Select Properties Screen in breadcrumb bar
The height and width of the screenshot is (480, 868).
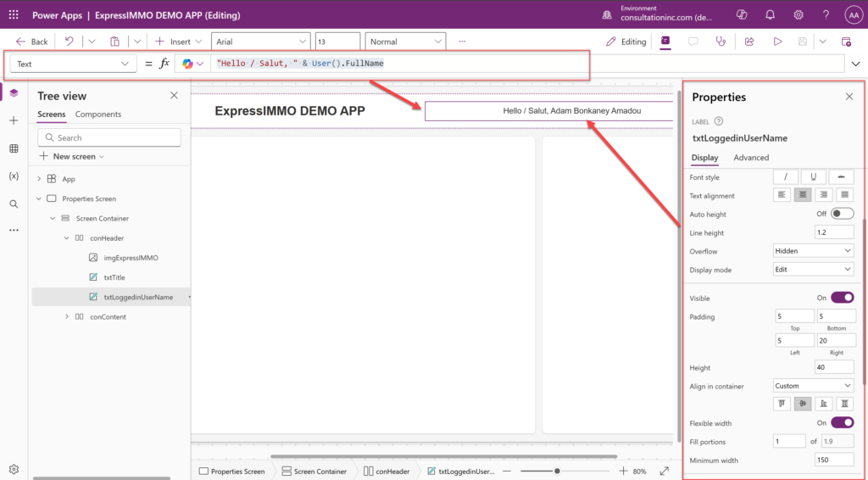tap(232, 472)
